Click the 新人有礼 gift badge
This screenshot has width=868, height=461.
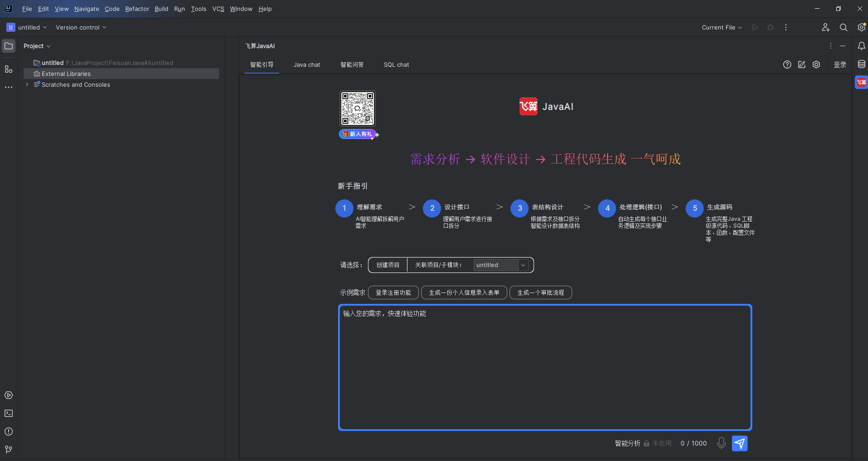tap(358, 134)
